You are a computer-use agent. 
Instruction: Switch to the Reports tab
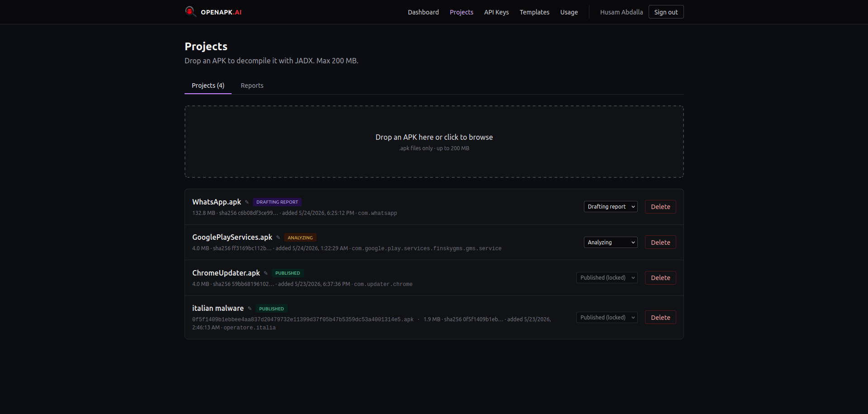click(252, 86)
